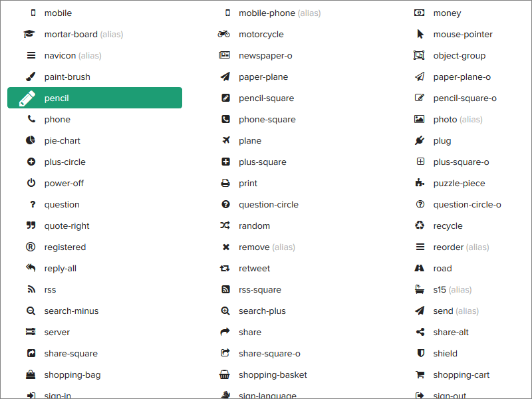Select the shield icon
The height and width of the screenshot is (399, 532).
coord(420,354)
